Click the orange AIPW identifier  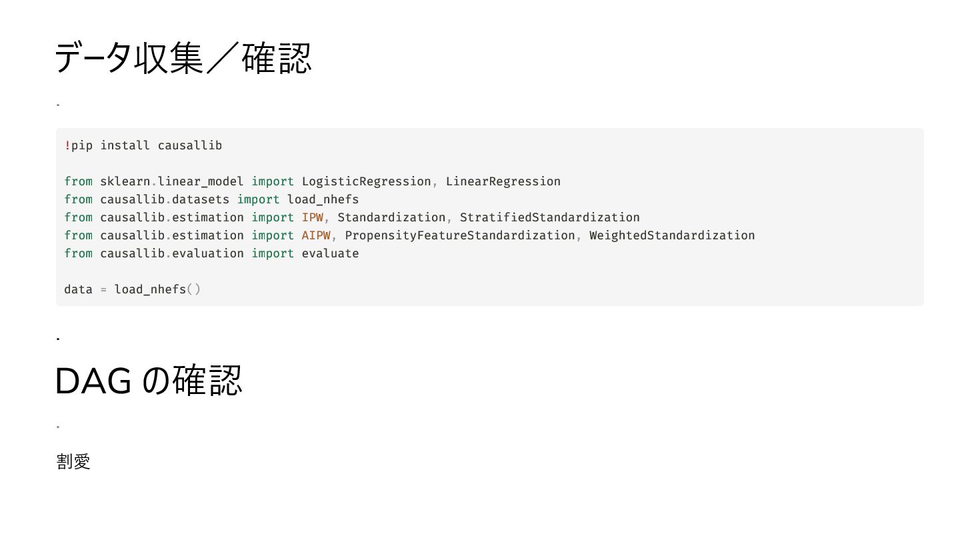coord(316,235)
